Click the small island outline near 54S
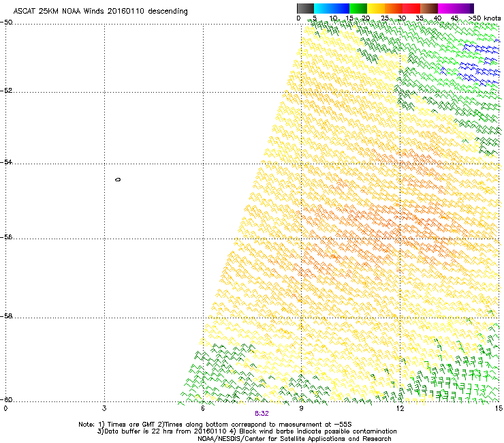The image size is (504, 443). click(118, 179)
